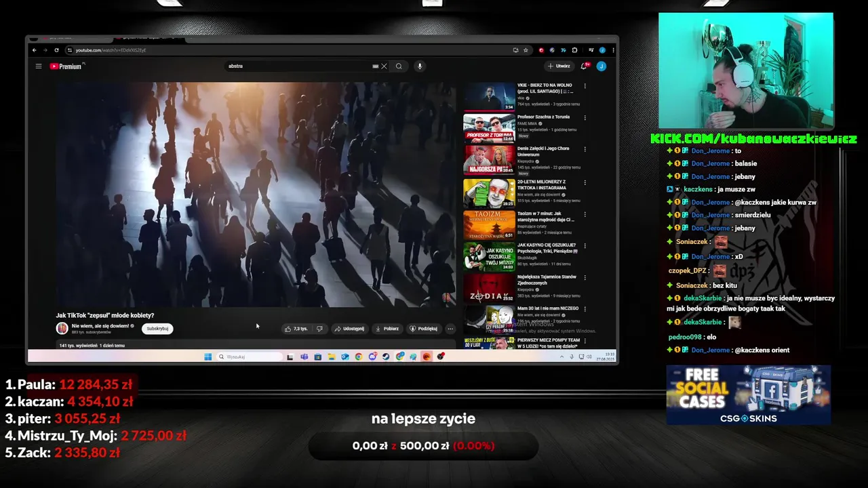Open Google Chrome from the taskbar
The image size is (868, 488).
pyautogui.click(x=359, y=357)
